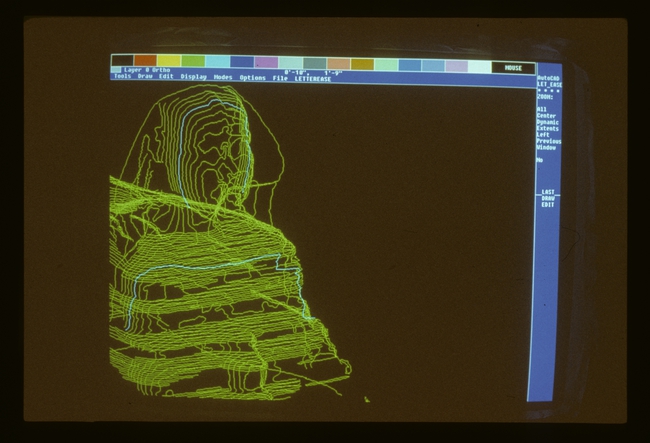The height and width of the screenshot is (443, 650).
Task: Pick the Dynamic zoom option
Action: pos(547,122)
